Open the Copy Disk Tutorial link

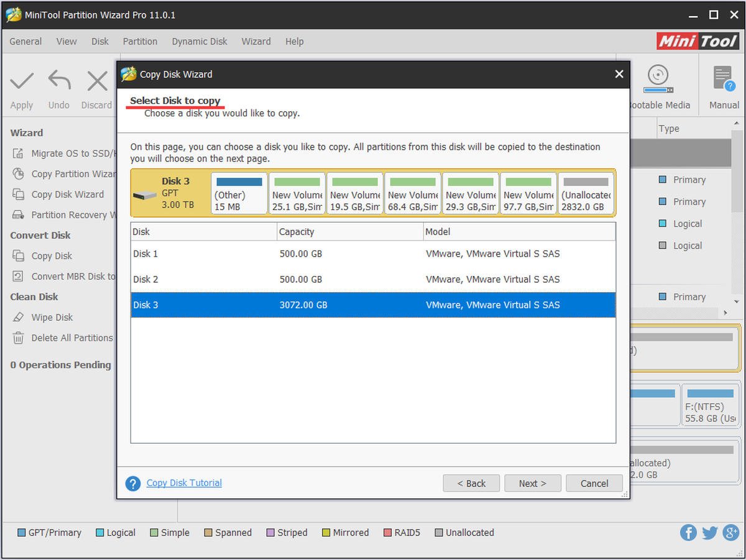[x=184, y=483]
